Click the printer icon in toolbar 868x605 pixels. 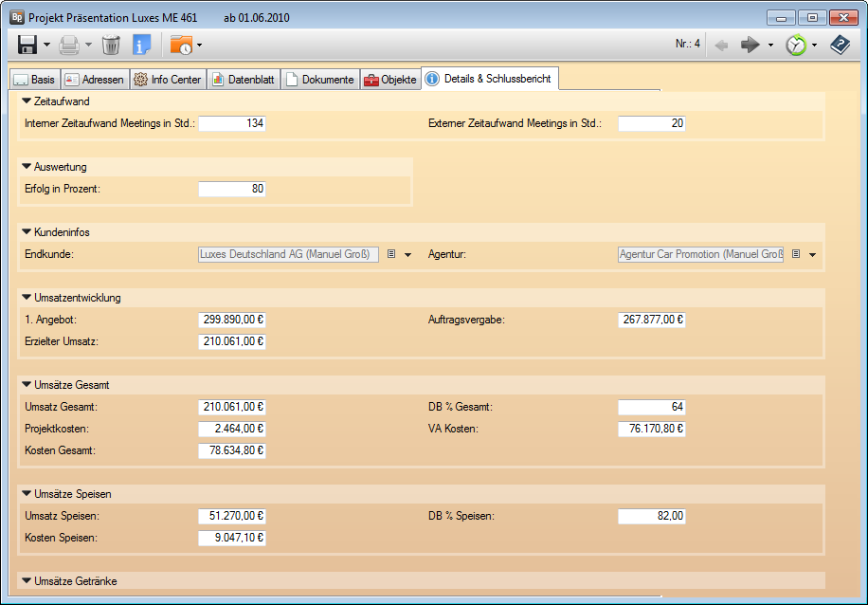[x=69, y=45]
